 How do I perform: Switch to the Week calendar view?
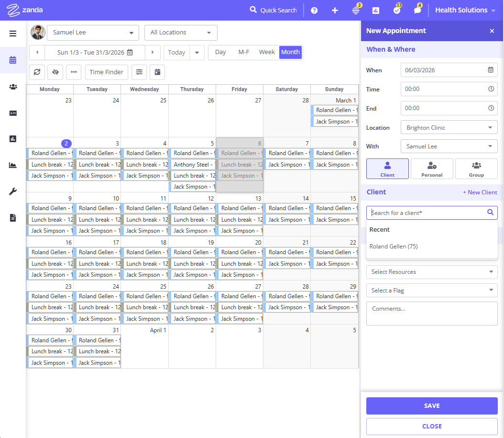267,52
